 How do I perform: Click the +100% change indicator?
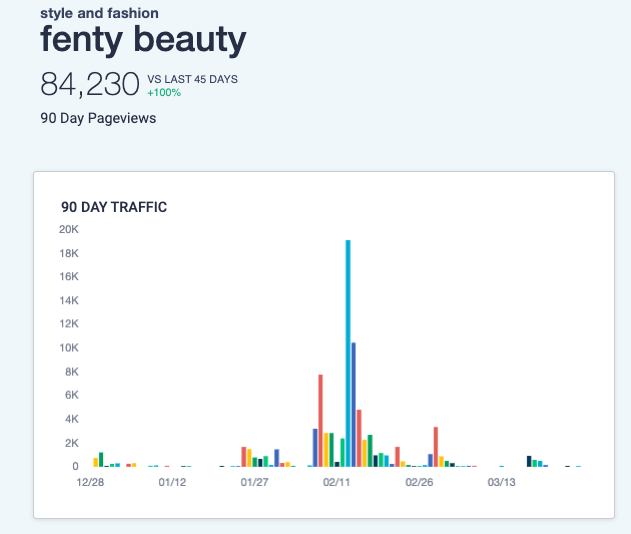pos(164,93)
